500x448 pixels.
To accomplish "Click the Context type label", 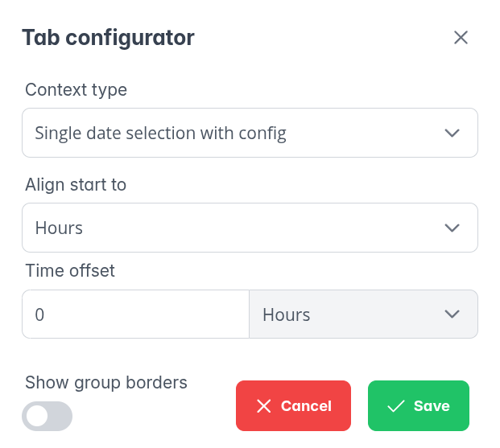I will 76,89.
